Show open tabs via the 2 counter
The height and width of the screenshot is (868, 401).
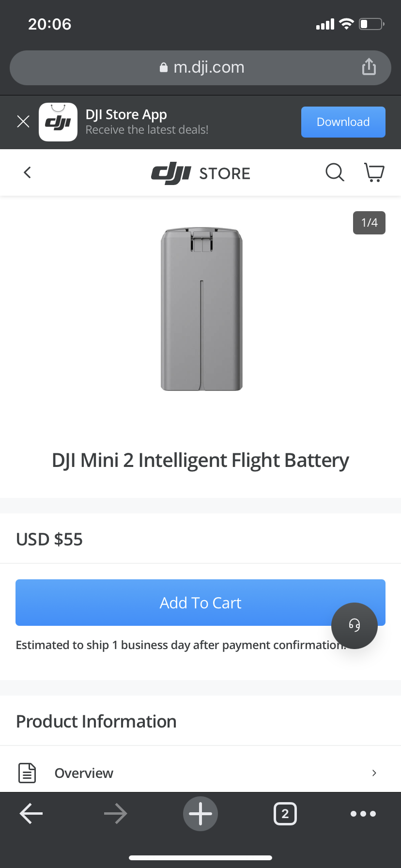point(285,814)
